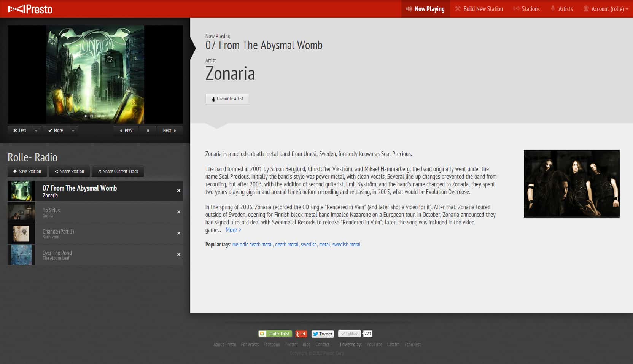Share the current track

point(118,172)
